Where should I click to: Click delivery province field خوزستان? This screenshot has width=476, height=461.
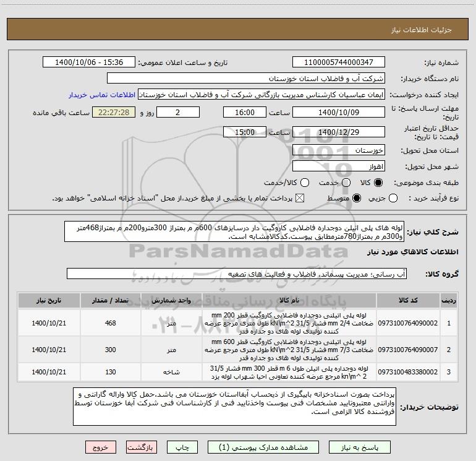click(339, 150)
